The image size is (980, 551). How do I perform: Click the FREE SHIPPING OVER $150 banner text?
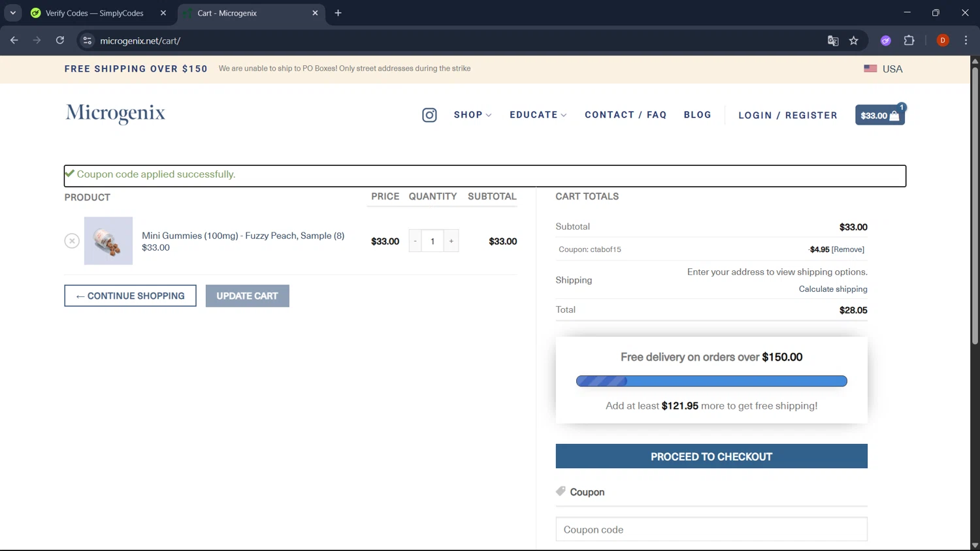136,69
